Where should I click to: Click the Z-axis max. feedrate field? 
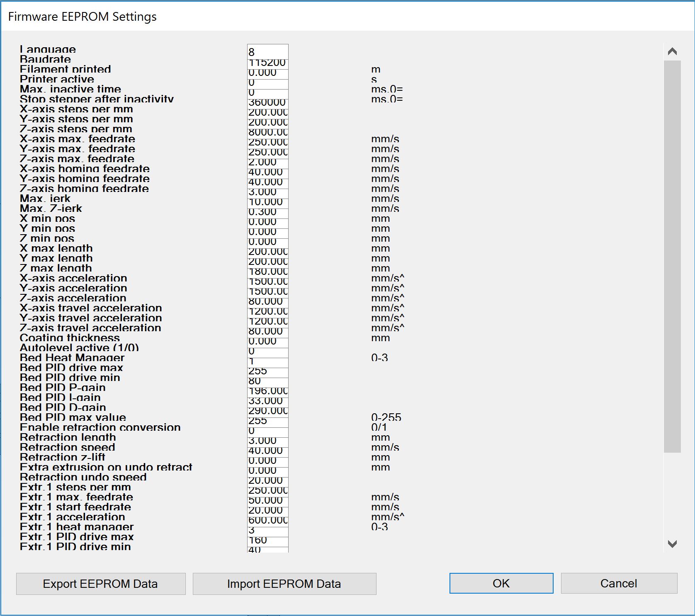[x=267, y=162]
